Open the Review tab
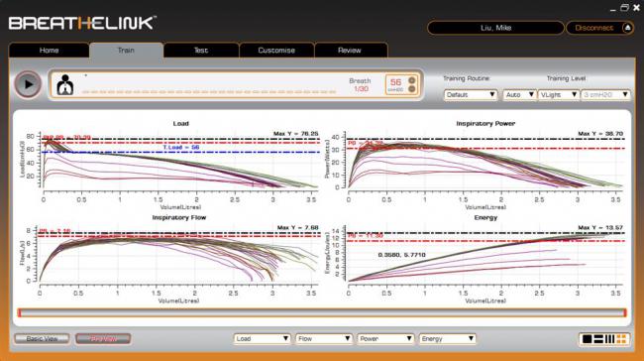 click(x=350, y=51)
